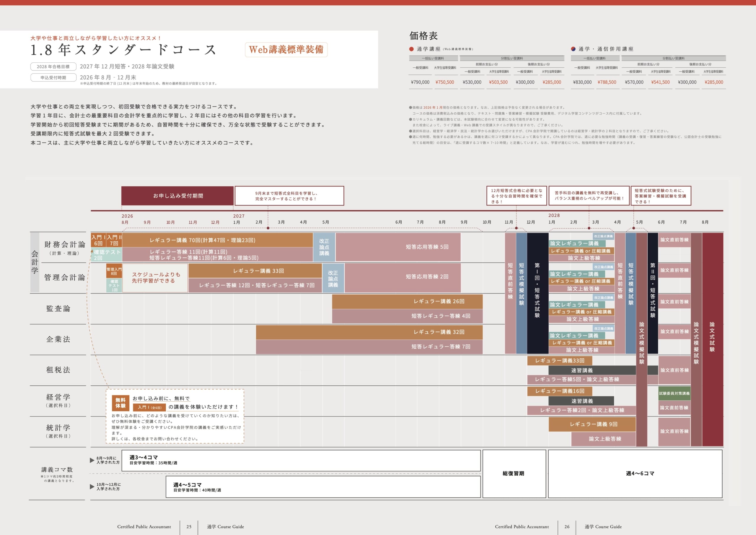
Task: Click the レギュラー講義 26回 bar
Action: tap(407, 301)
